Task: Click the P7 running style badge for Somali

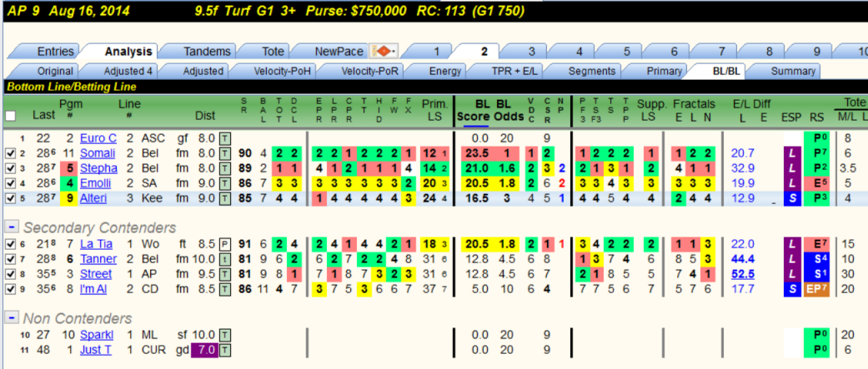Action: point(818,153)
